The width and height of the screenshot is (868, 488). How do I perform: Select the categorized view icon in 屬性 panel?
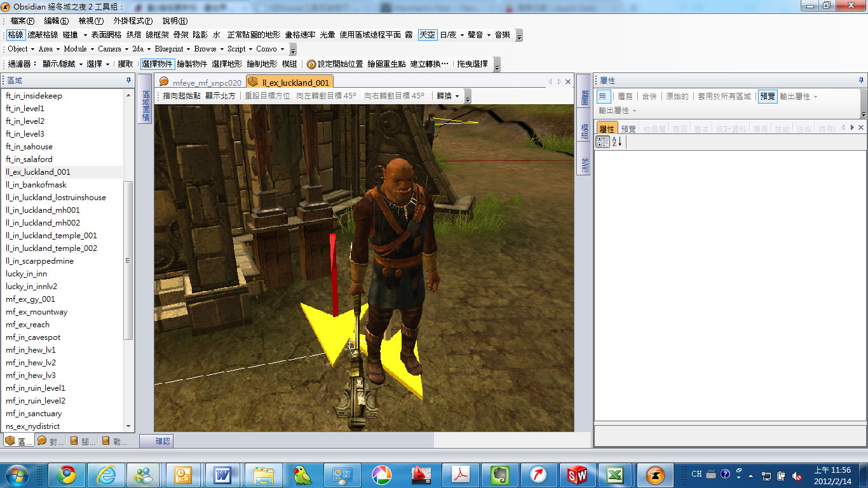click(x=603, y=142)
